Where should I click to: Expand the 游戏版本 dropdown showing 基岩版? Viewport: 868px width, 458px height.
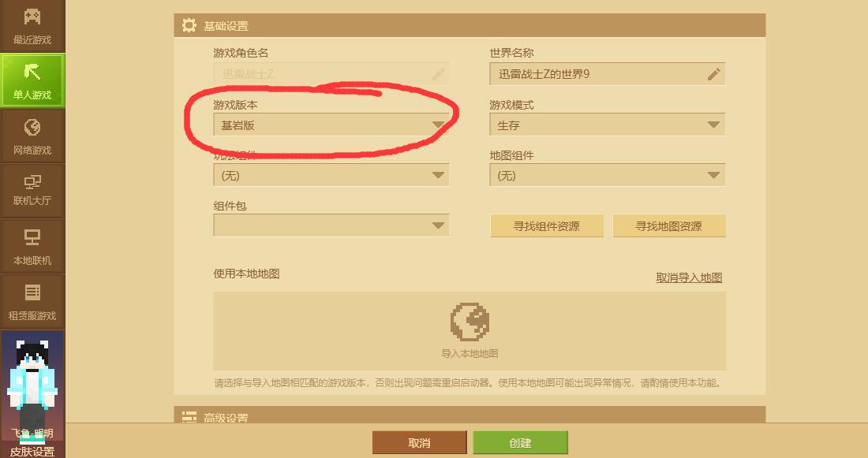(331, 125)
